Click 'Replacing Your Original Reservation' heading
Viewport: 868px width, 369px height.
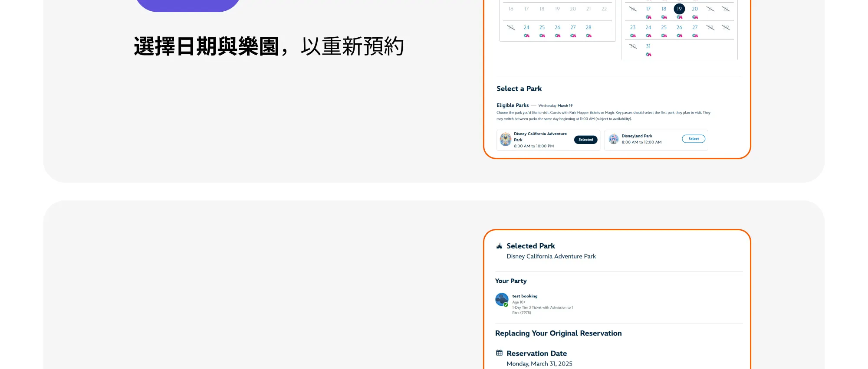tap(559, 333)
